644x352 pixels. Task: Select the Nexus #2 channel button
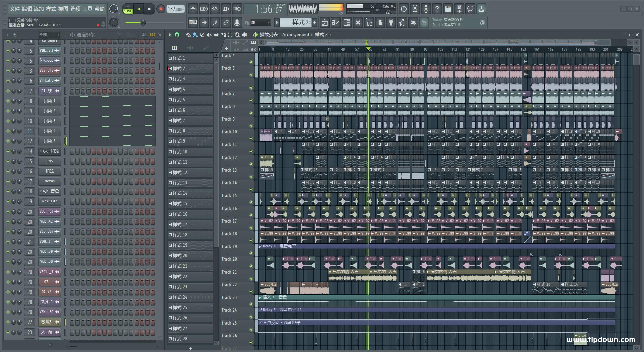coord(50,201)
